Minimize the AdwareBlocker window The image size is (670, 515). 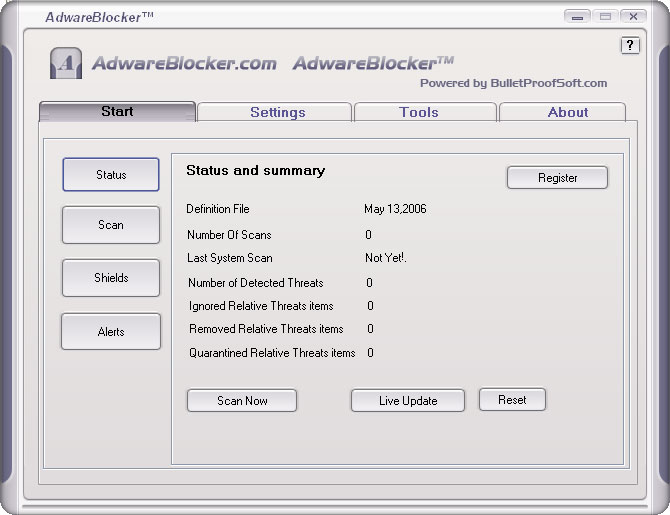tap(577, 17)
